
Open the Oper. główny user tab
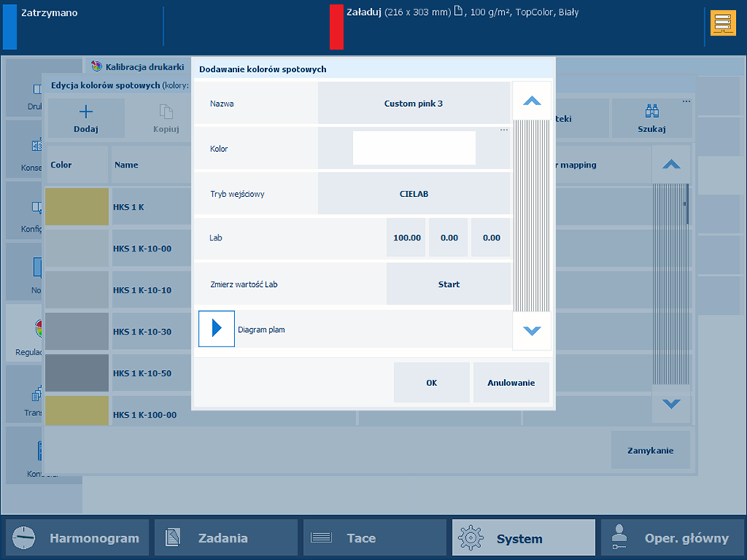click(672, 538)
